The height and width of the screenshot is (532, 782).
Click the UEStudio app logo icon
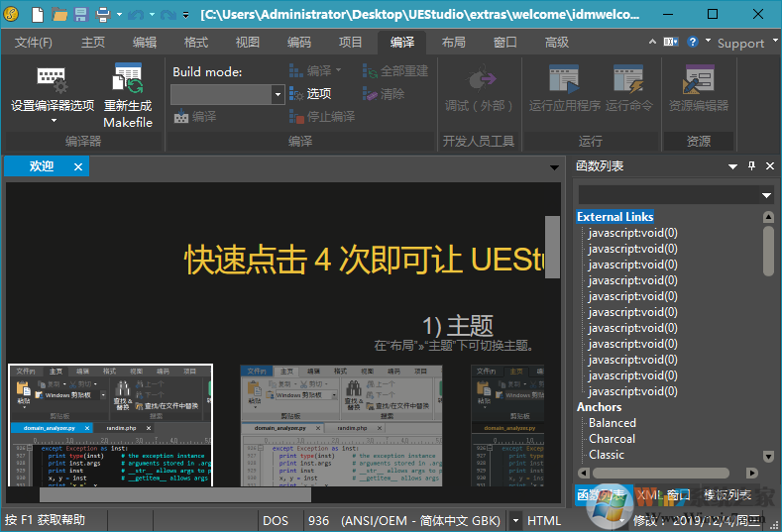11,14
